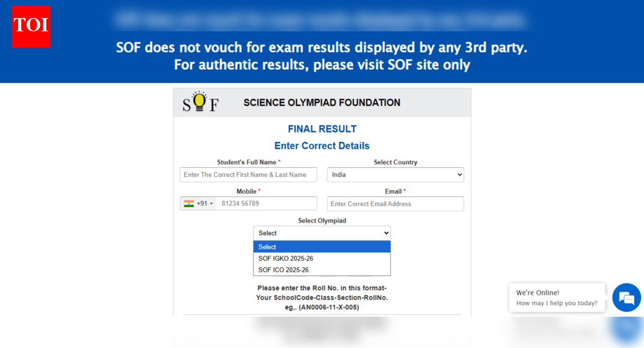Click the We're Online chat widget
This screenshot has width=644, height=348.
557,297
